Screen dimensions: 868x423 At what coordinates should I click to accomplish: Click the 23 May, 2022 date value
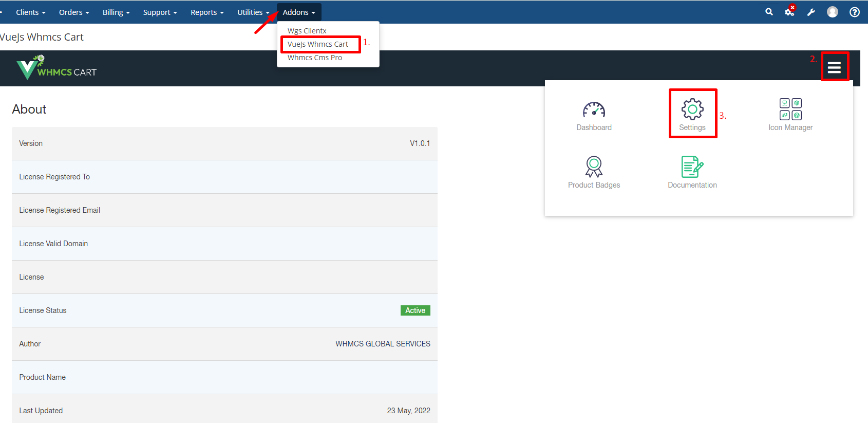click(x=408, y=411)
